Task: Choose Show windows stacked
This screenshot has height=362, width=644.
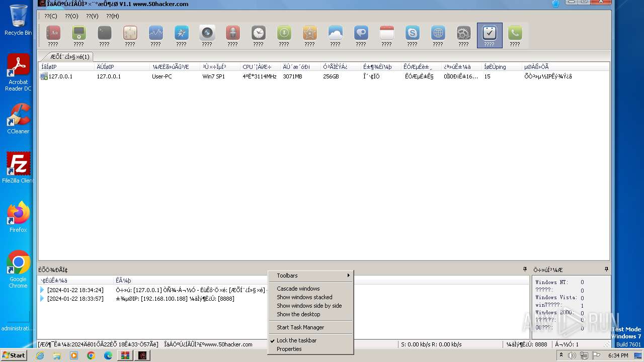Action: 304,297
